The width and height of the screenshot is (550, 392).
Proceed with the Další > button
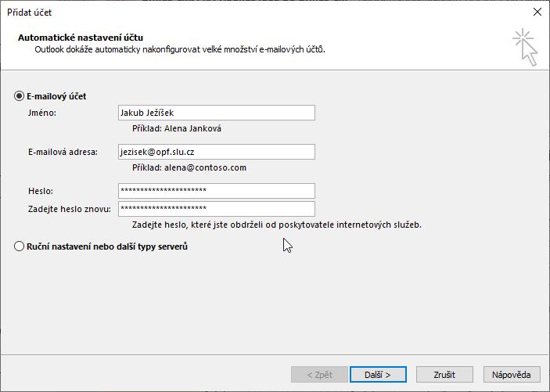[x=378, y=375]
